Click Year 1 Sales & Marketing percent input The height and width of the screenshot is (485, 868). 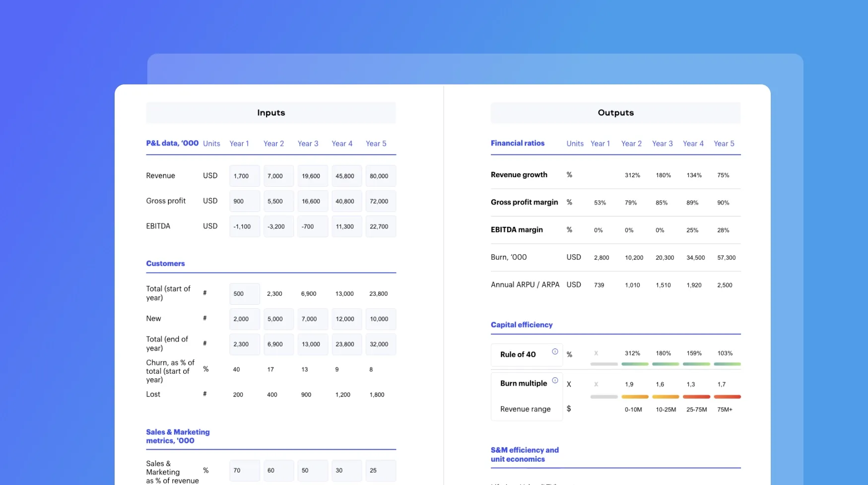244,471
